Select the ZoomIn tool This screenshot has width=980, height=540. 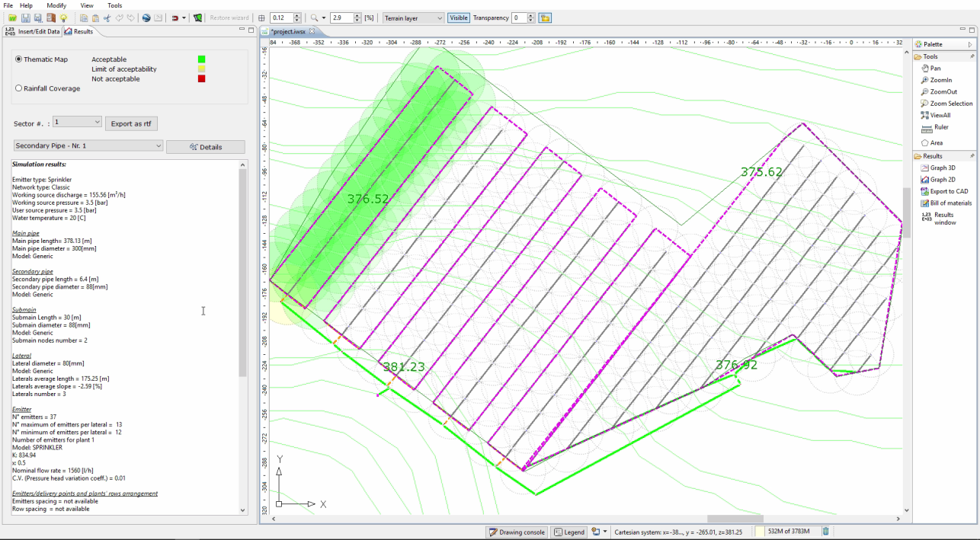pyautogui.click(x=940, y=80)
